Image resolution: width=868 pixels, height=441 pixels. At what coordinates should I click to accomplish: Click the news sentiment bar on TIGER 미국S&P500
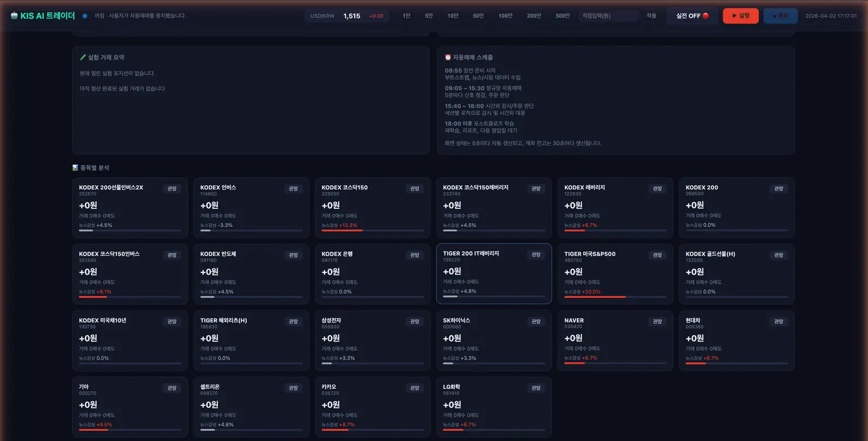(x=615, y=297)
